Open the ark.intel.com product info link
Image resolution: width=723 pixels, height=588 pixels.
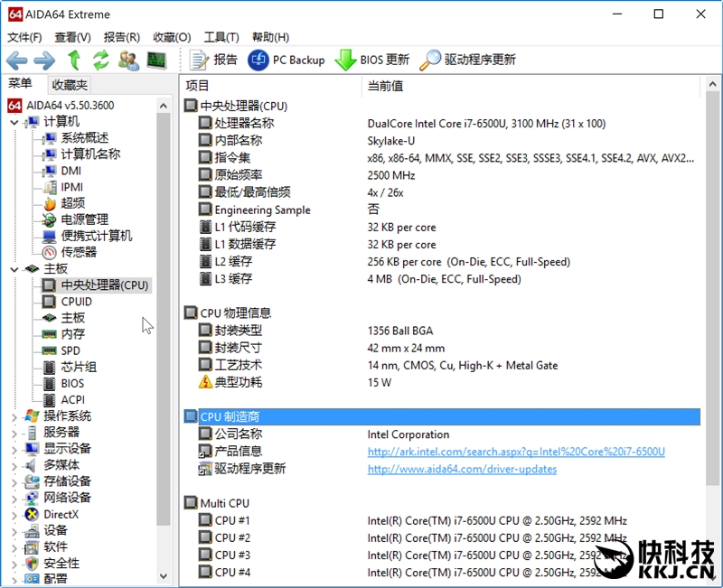(x=516, y=452)
